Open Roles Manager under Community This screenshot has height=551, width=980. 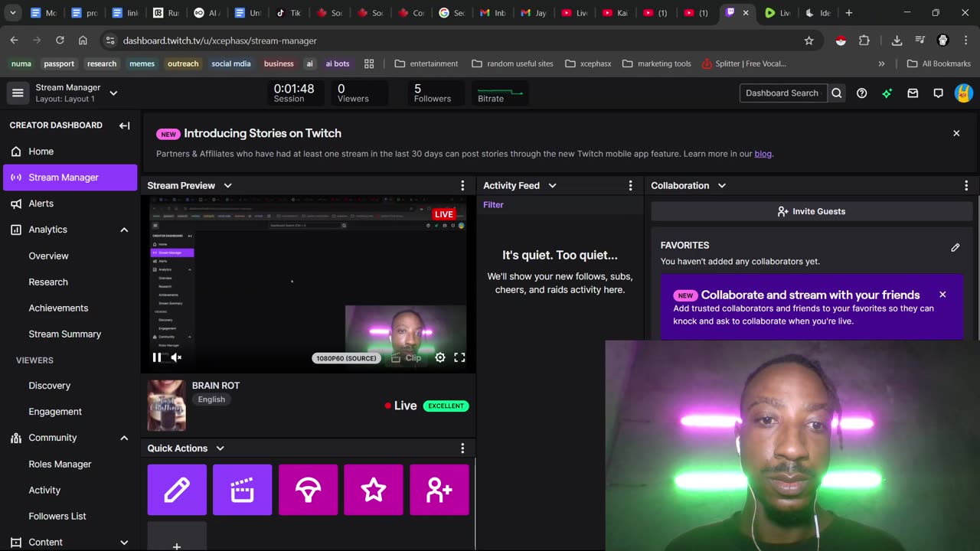(60, 465)
